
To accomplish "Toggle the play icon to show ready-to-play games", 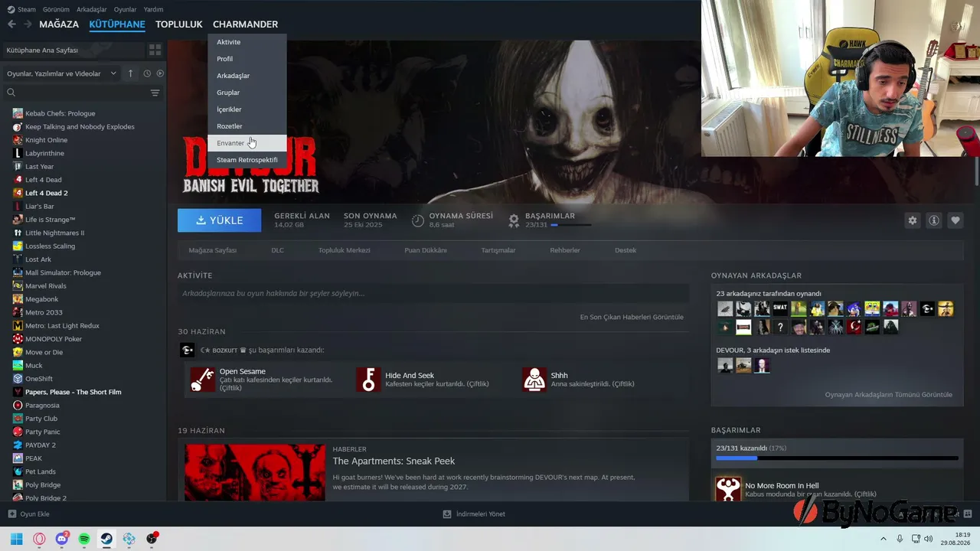I will coord(160,73).
